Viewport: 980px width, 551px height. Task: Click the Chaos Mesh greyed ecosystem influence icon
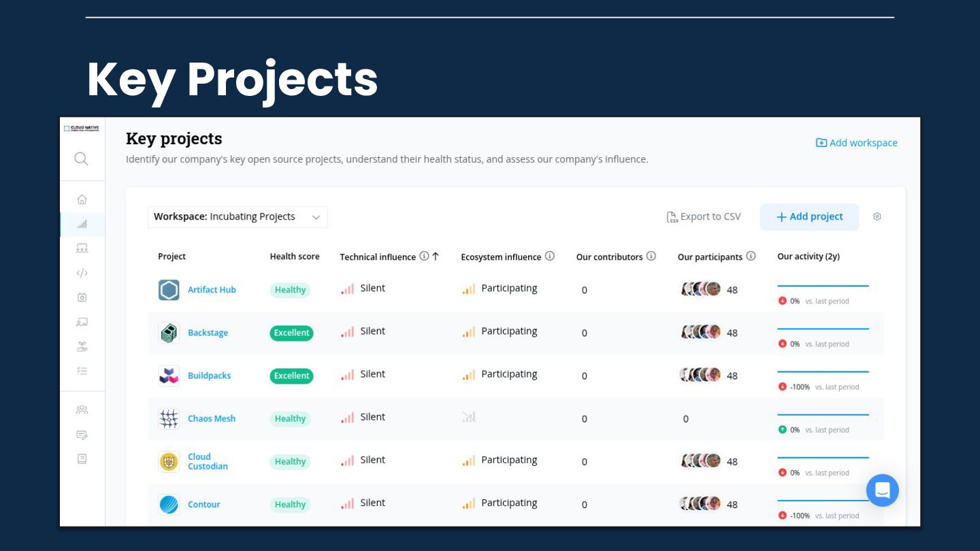click(469, 417)
